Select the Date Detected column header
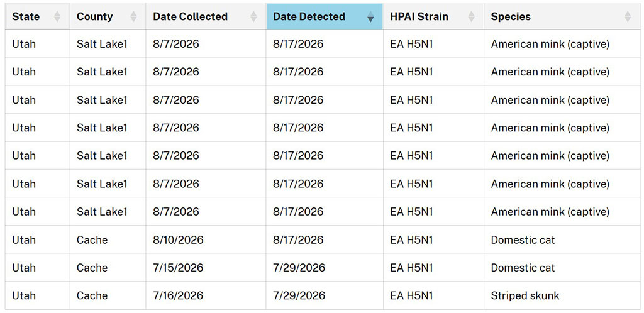644x313 pixels. tap(325, 16)
